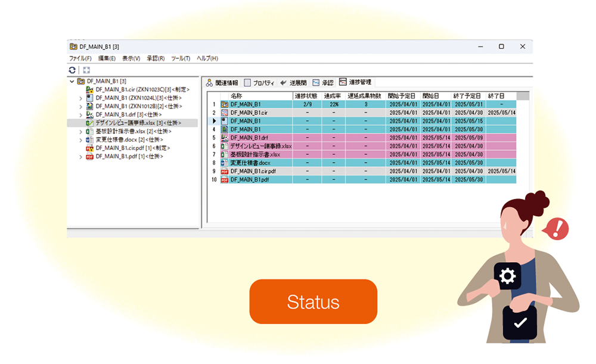596x364 pixels.
Task: Click the expand-all icon beside refresh
Action: coord(86,70)
